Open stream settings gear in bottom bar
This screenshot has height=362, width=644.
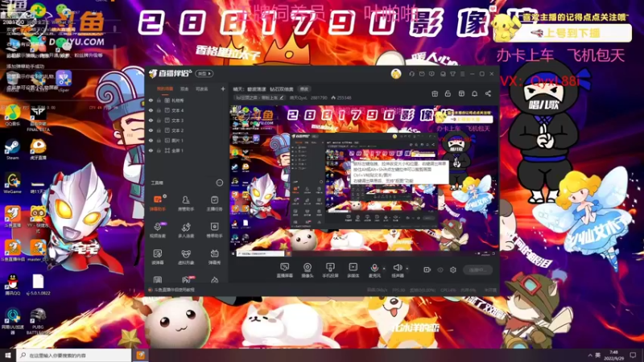[x=453, y=269]
